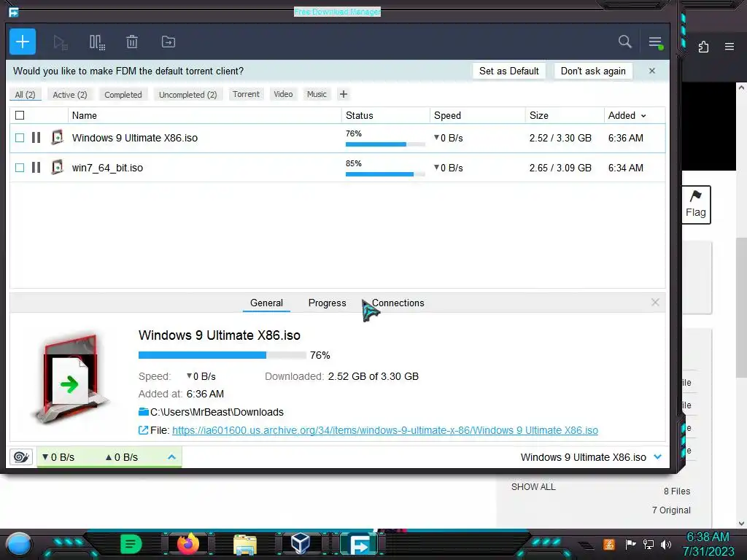
Task: Click file icon of Windows 9 Ultimate row
Action: point(57,138)
